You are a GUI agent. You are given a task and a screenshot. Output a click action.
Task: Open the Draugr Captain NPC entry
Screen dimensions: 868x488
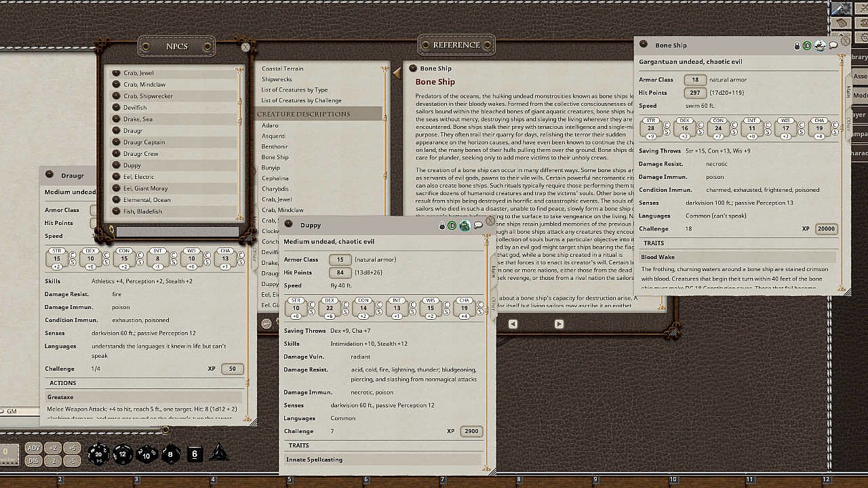[144, 142]
